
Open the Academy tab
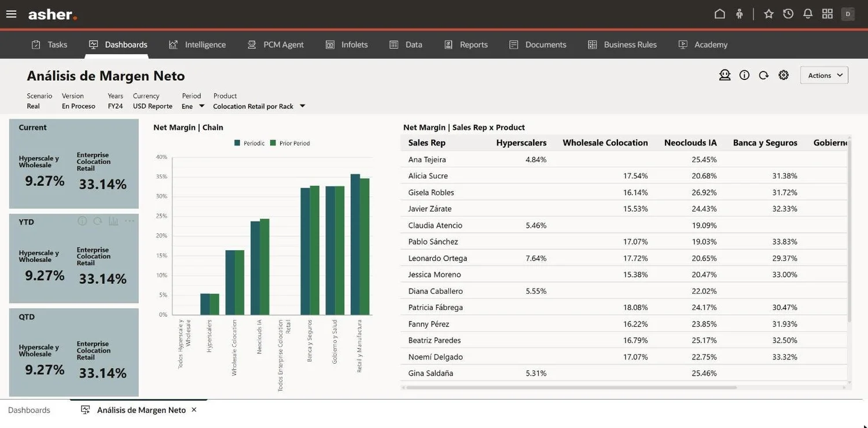pyautogui.click(x=703, y=45)
